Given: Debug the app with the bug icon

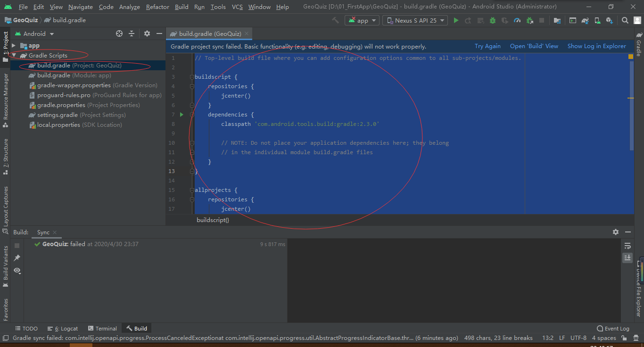Looking at the screenshot, I should (493, 20).
